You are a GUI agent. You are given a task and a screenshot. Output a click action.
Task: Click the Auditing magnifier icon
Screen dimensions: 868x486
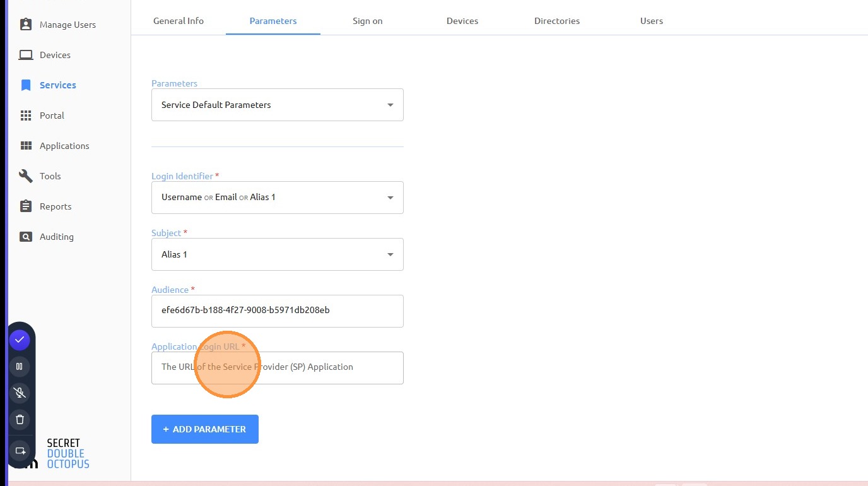click(26, 237)
